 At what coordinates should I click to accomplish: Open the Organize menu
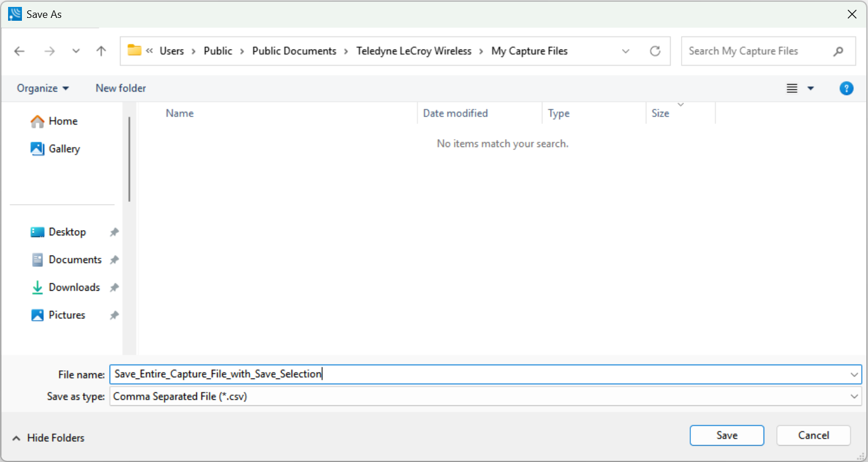click(43, 88)
